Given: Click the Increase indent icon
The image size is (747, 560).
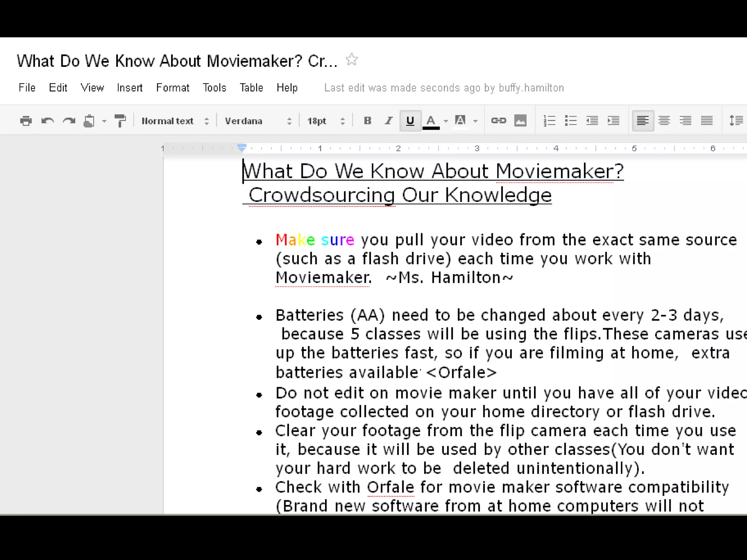Looking at the screenshot, I should click(x=613, y=121).
